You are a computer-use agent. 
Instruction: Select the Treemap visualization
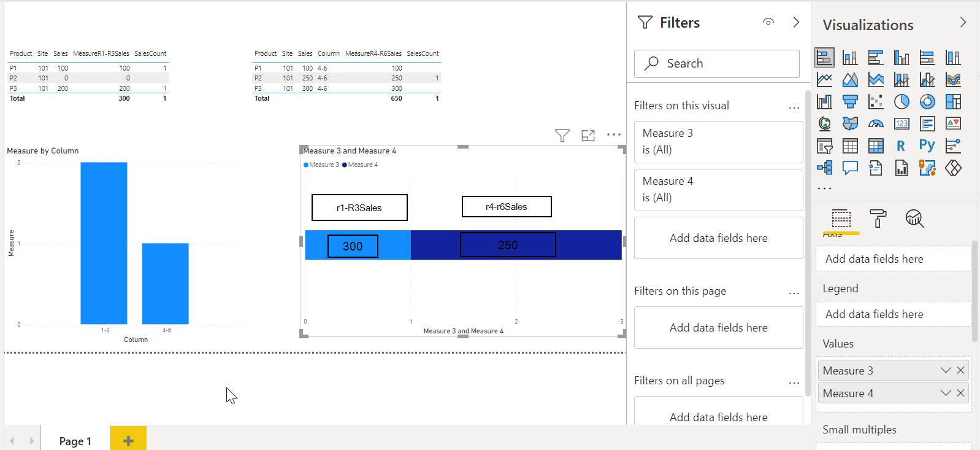[x=953, y=101]
